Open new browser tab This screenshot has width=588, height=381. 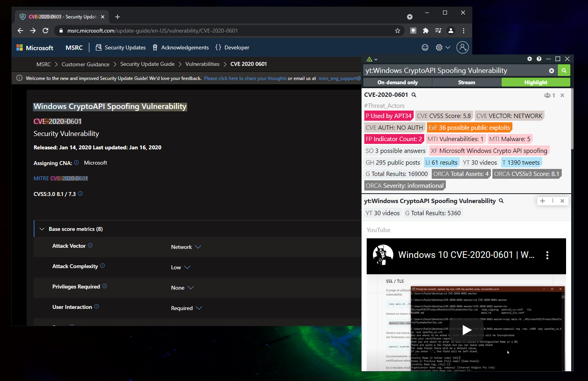118,17
